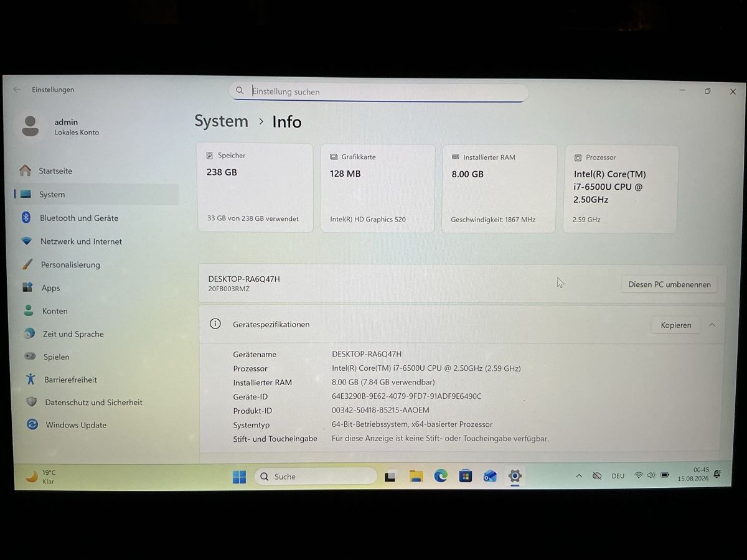747x560 pixels.
Task: Click the Installierter RAM card icon
Action: tap(456, 157)
